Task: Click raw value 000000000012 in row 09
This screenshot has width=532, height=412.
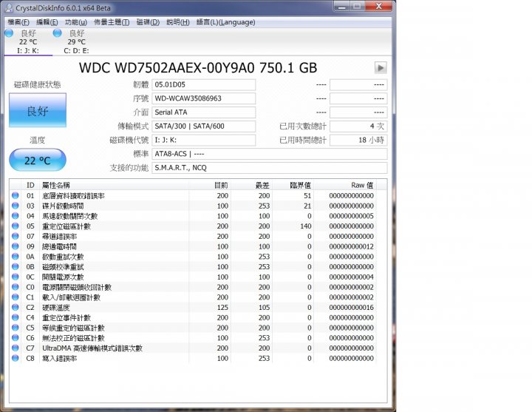Action: point(351,246)
